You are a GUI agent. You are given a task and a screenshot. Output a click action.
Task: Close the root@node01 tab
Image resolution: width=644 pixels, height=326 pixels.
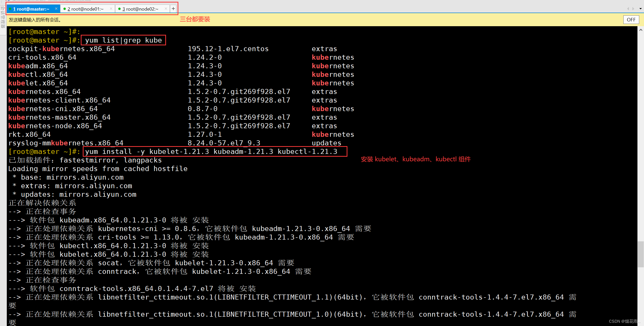coord(111,9)
